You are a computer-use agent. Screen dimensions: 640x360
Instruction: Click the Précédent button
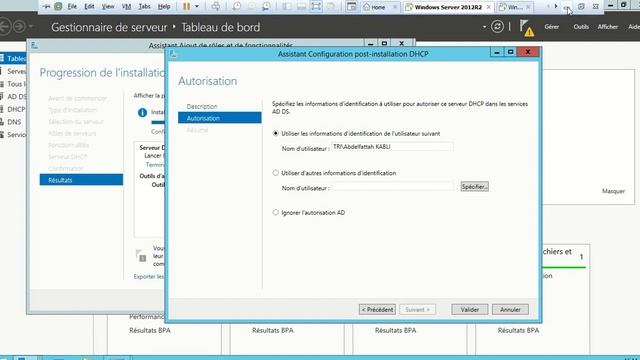point(377,310)
